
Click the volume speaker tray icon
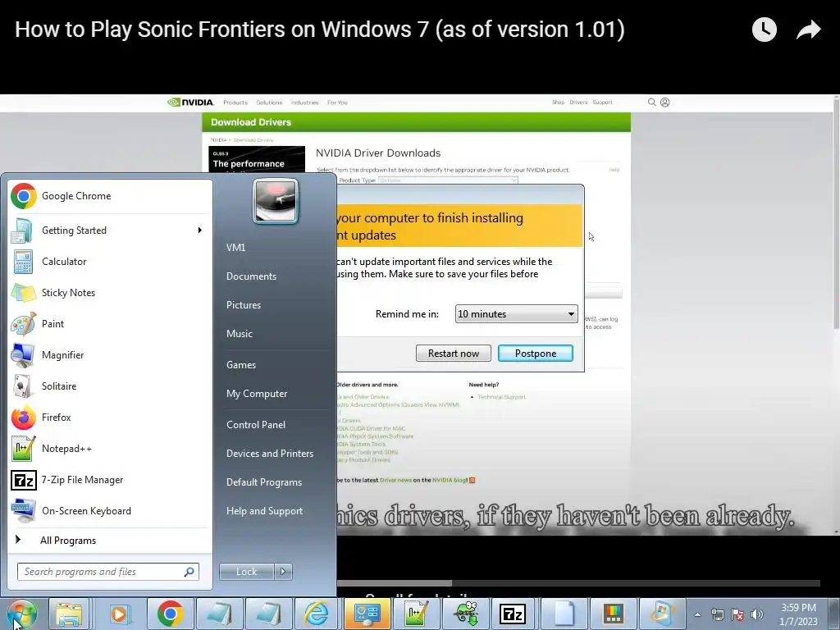(756, 614)
